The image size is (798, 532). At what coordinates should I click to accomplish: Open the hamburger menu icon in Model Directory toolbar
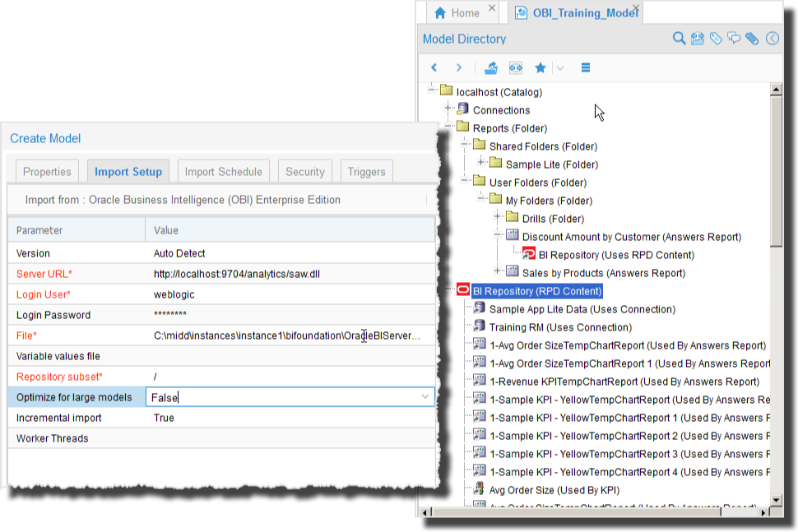586,67
